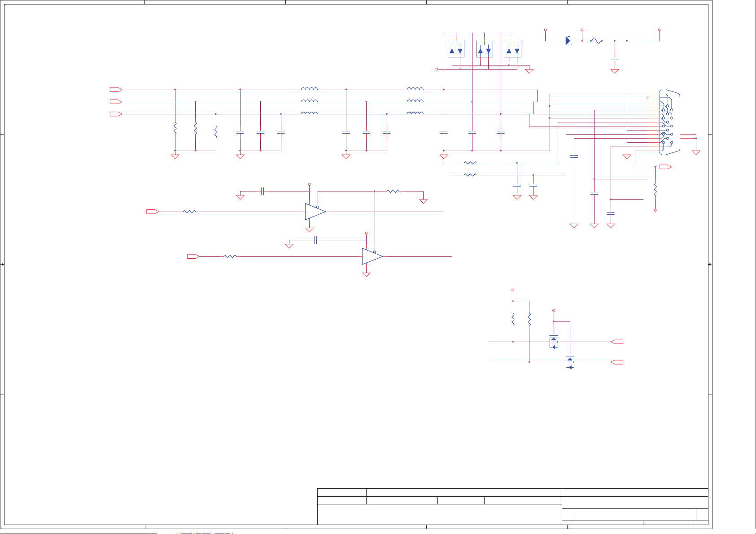Select the fuse symbol on the top power rail
Screen dimensions: 756x534
(x=596, y=41)
